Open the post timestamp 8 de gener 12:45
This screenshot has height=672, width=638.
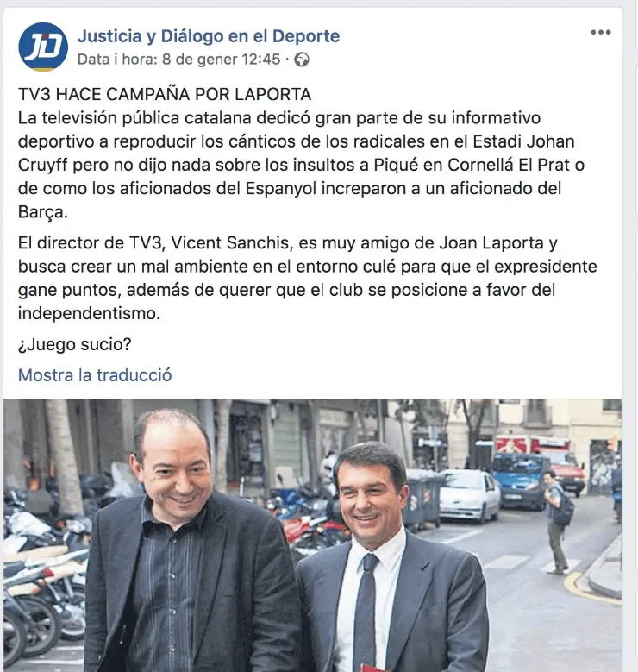pos(221,60)
